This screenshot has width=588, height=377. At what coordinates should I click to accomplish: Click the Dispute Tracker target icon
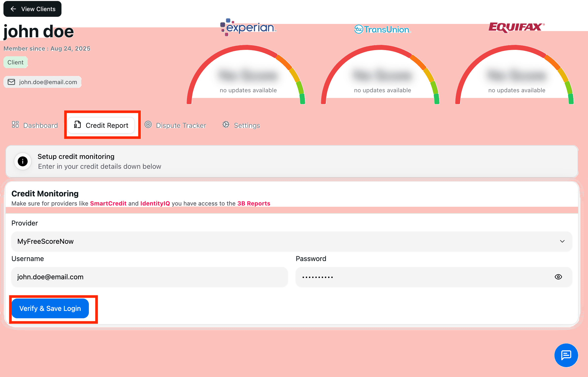(148, 125)
